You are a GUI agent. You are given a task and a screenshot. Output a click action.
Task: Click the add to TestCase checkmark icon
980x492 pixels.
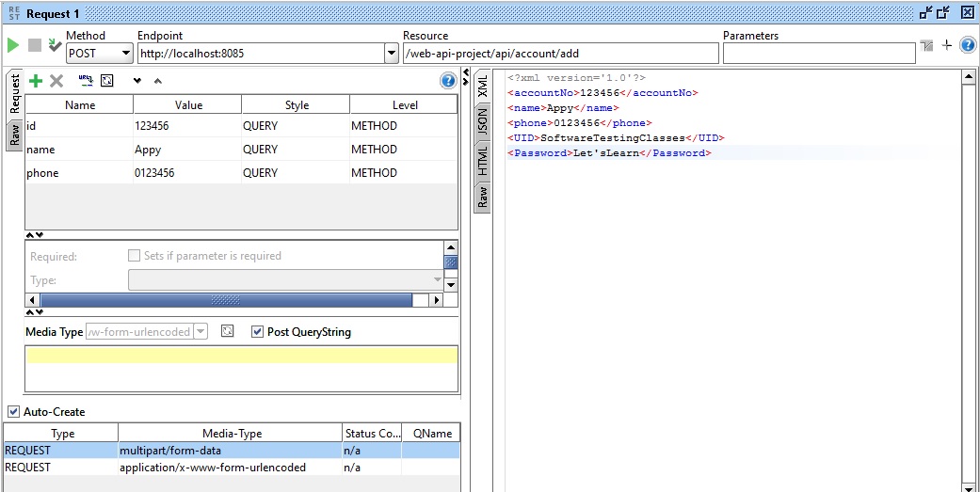(55, 45)
